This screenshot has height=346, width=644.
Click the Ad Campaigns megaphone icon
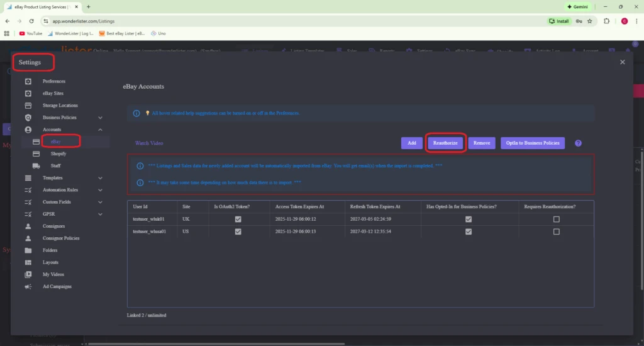28,286
